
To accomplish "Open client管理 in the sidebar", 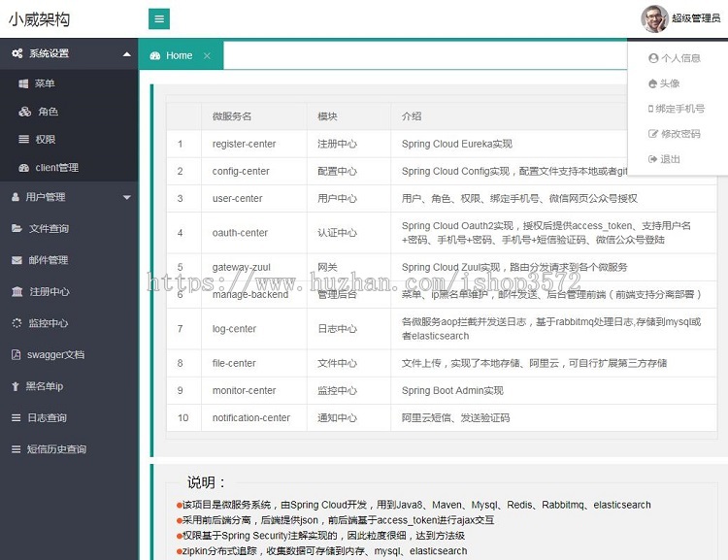I will click(x=69, y=168).
